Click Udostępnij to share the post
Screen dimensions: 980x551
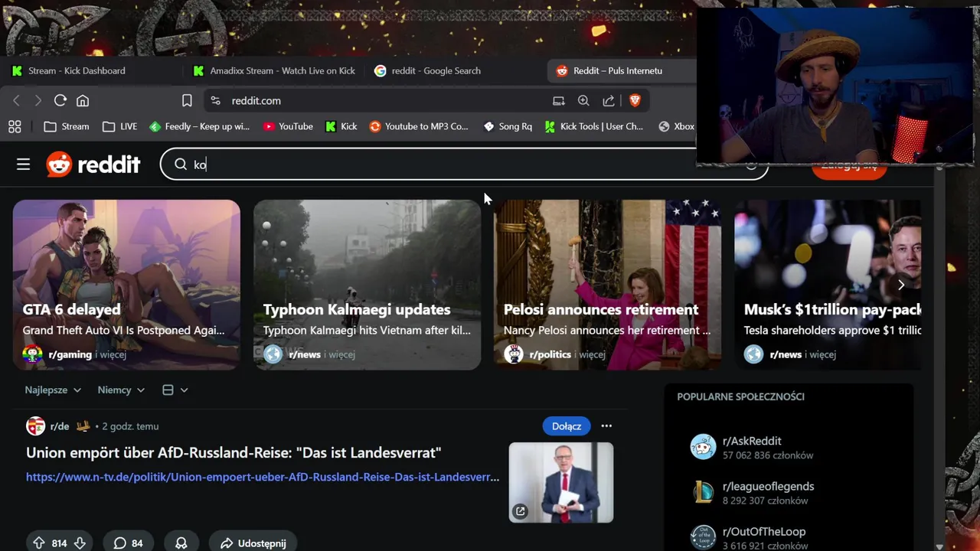pyautogui.click(x=253, y=543)
